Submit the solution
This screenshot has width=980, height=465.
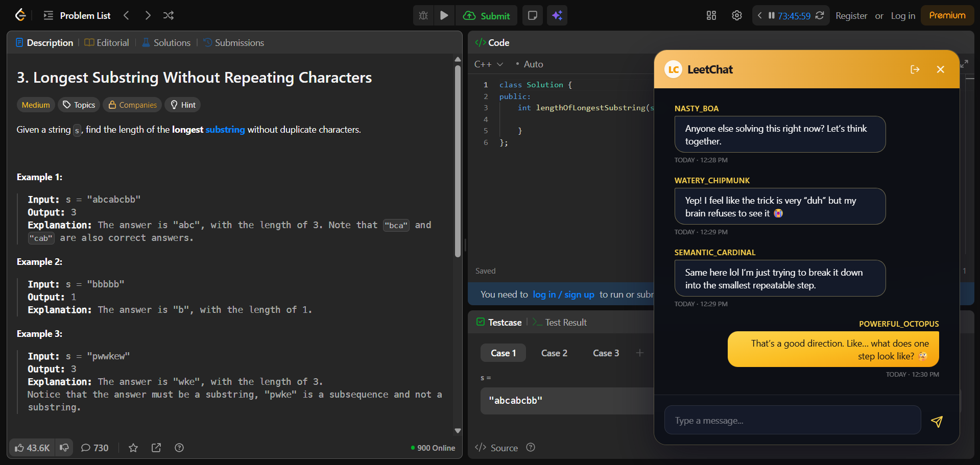[x=486, y=15]
